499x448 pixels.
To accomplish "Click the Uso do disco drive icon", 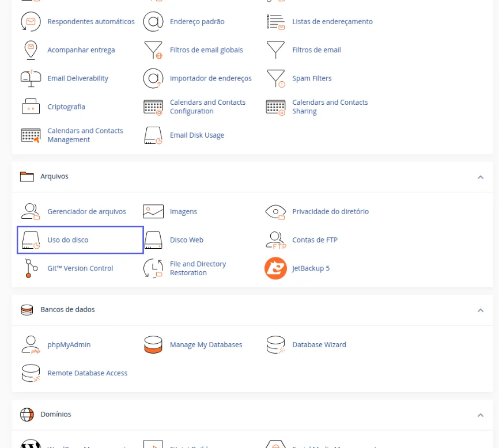I will (31, 240).
